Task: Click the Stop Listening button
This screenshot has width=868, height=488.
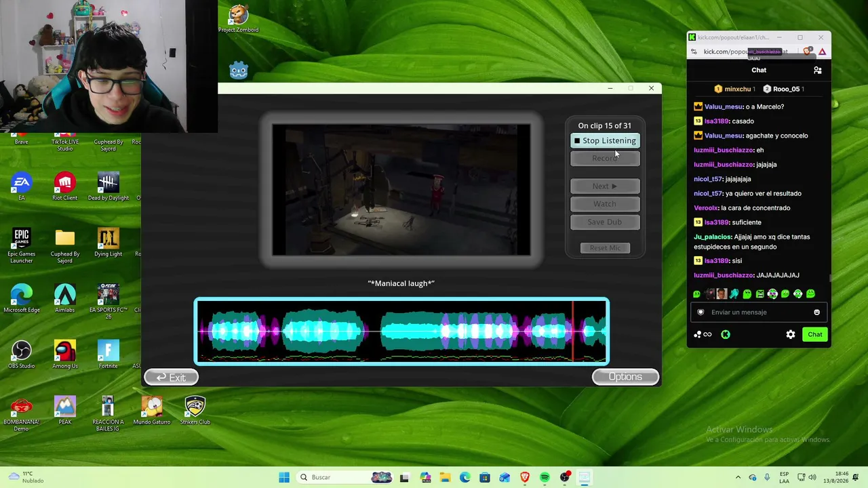Action: pyautogui.click(x=605, y=140)
